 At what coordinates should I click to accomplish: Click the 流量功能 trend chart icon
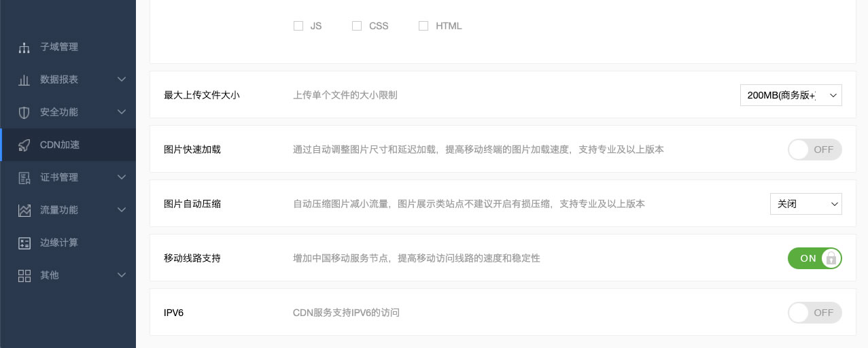(x=24, y=211)
